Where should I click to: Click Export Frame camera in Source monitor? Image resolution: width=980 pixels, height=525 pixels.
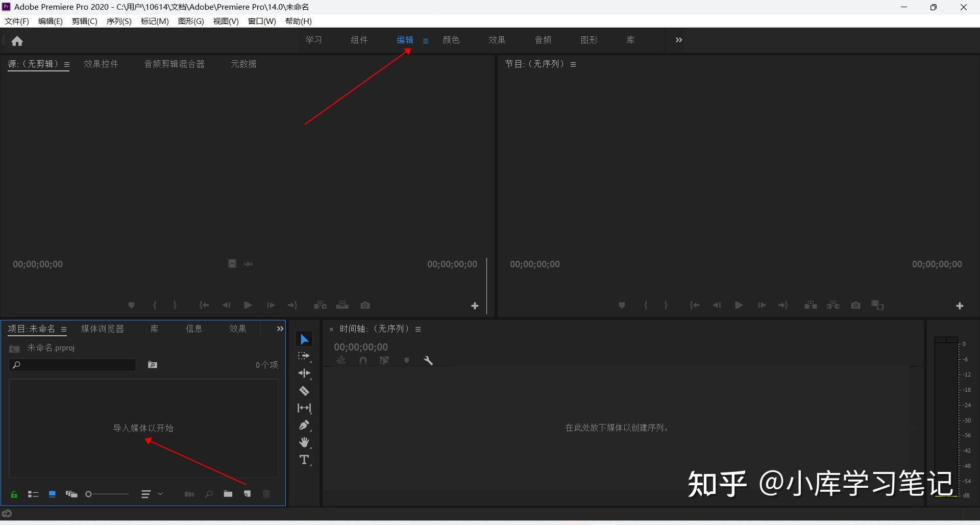point(365,305)
